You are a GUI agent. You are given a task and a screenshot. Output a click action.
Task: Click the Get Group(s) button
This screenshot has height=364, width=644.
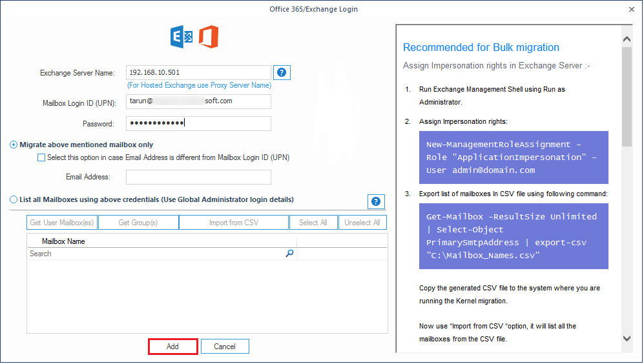(138, 223)
